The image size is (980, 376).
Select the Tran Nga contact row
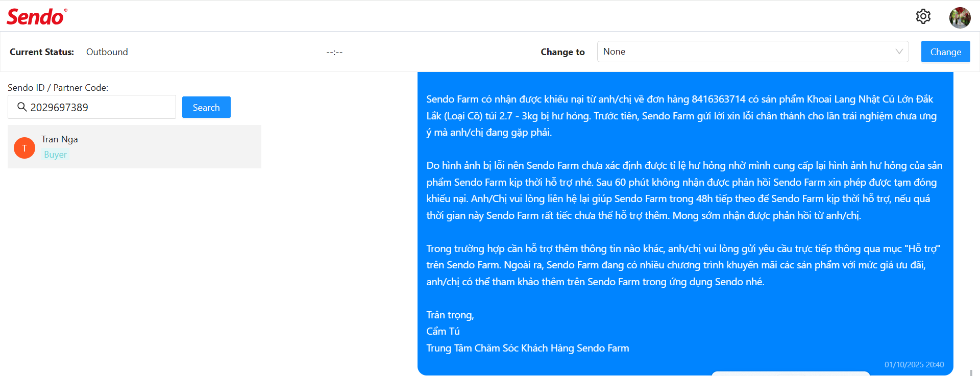134,146
